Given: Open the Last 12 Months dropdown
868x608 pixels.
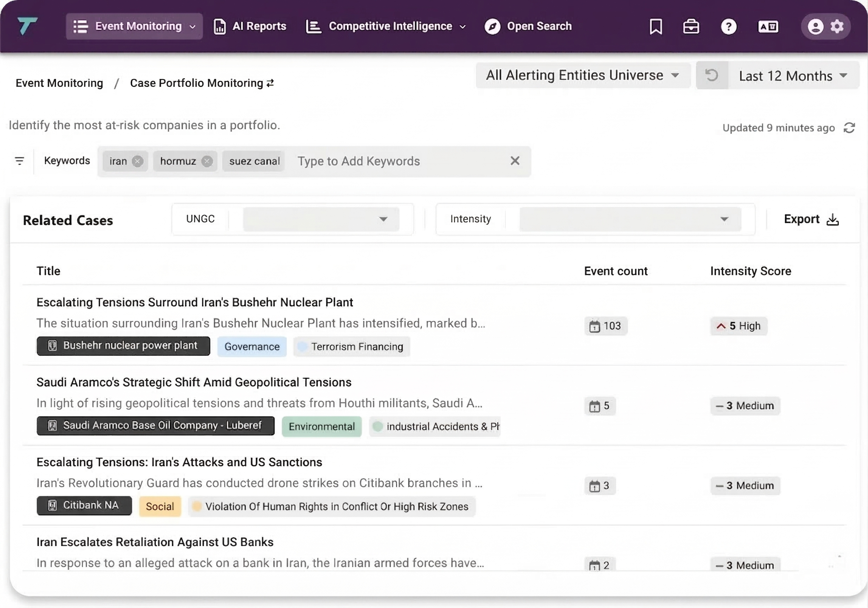Looking at the screenshot, I should (793, 76).
